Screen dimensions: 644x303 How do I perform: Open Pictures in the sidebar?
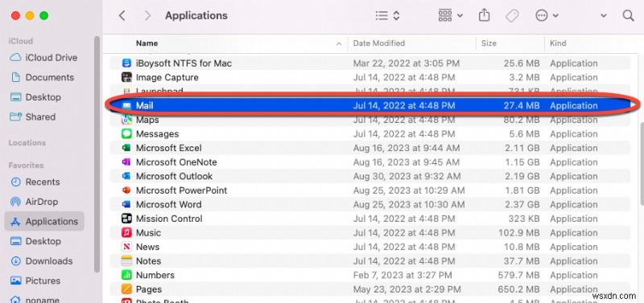click(x=35, y=280)
